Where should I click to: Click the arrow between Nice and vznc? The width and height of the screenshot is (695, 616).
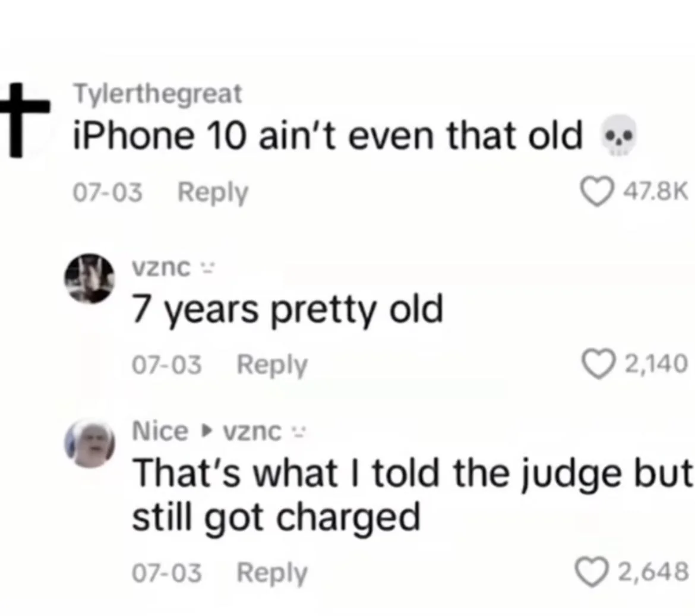pos(206,430)
